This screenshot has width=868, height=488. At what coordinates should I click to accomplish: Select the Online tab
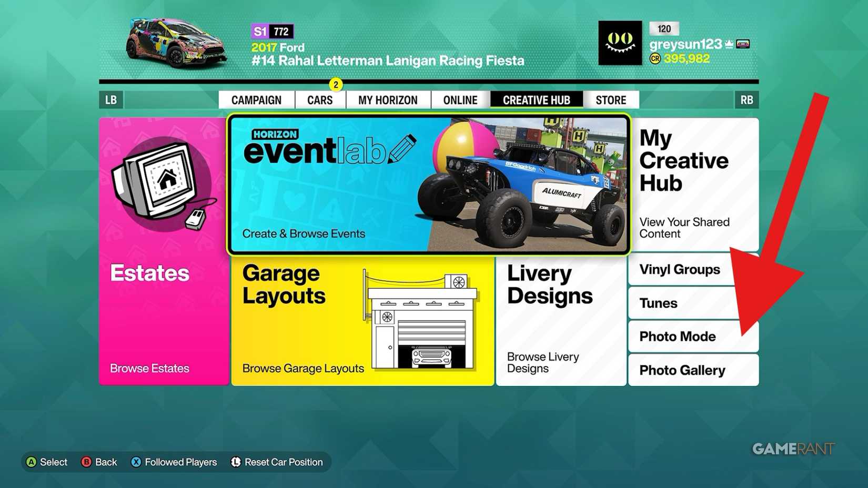coord(460,100)
